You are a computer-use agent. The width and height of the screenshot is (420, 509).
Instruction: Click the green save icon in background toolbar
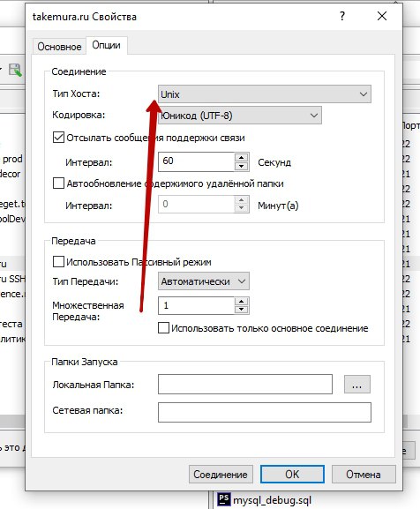click(15, 70)
